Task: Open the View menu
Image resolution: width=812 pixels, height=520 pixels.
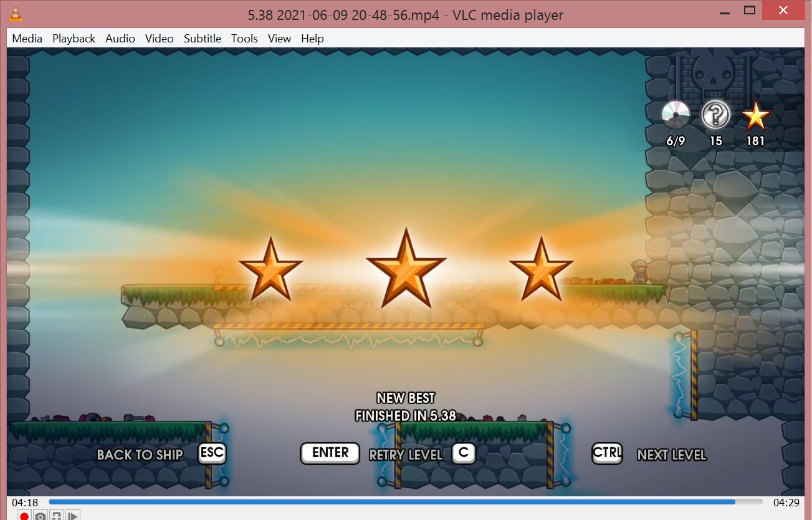Action: click(279, 39)
